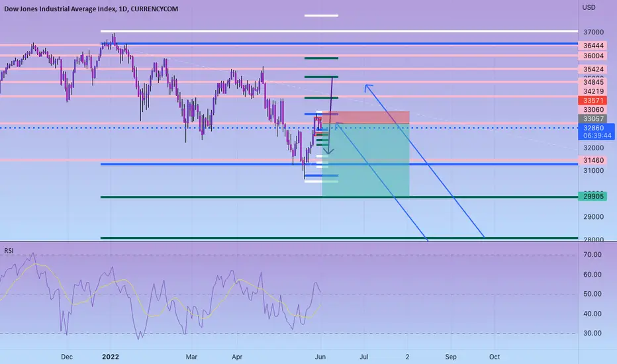Image resolution: width=617 pixels, height=364 pixels.
Task: Select the 31460 pink price label
Action: click(x=593, y=160)
